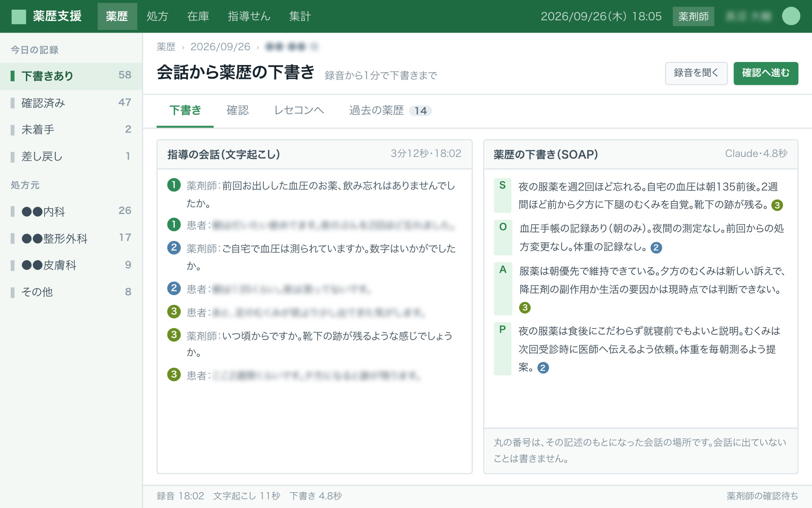Select marker 3 beside 靴下の跡 question

174,335
